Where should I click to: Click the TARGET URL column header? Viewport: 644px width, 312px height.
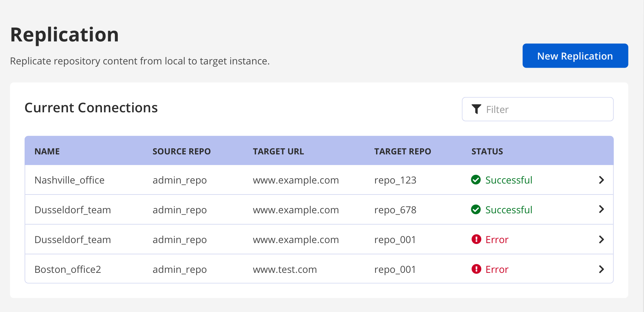pyautogui.click(x=278, y=151)
